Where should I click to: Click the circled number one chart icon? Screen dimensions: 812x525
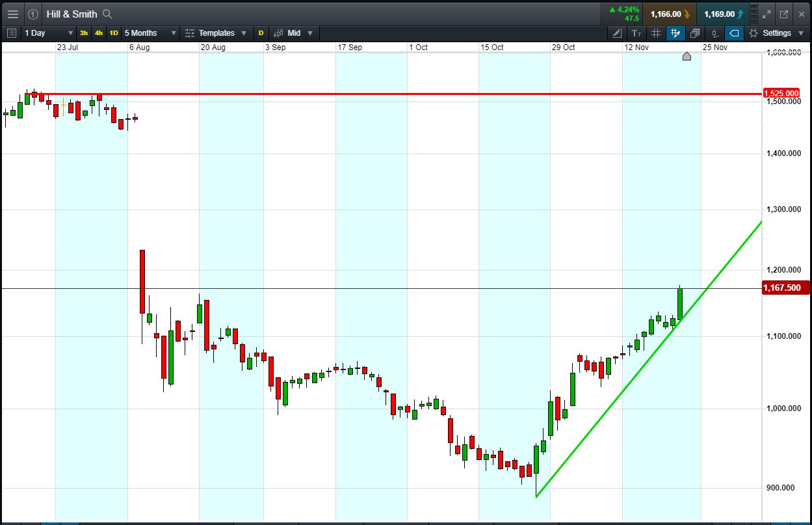(x=33, y=14)
